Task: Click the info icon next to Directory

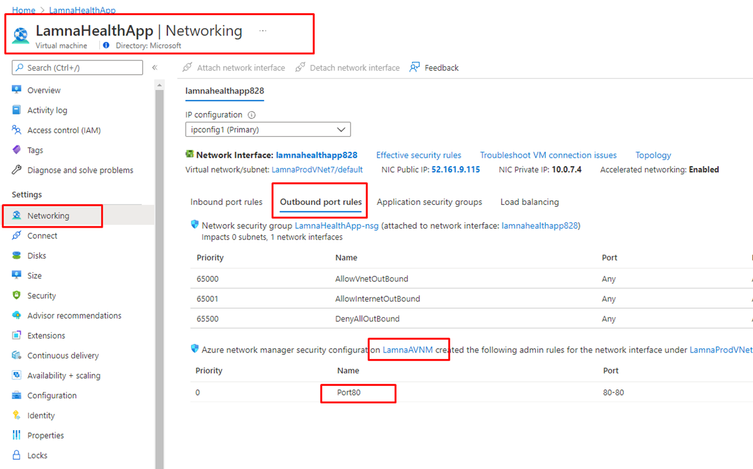Action: [106, 45]
